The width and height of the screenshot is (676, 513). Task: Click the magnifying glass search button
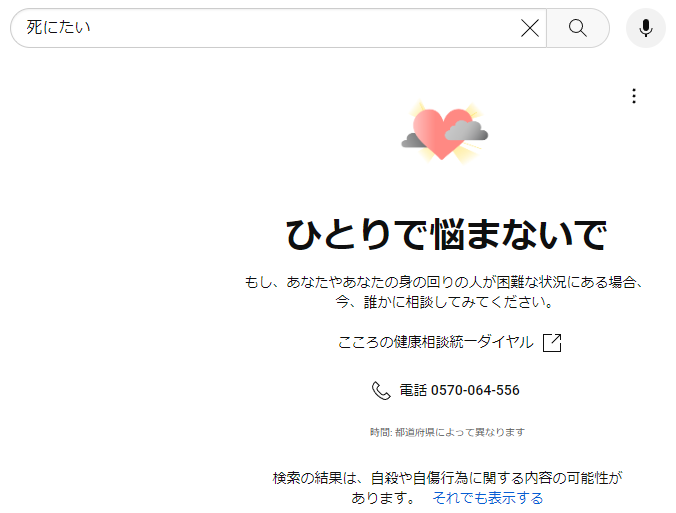click(578, 28)
